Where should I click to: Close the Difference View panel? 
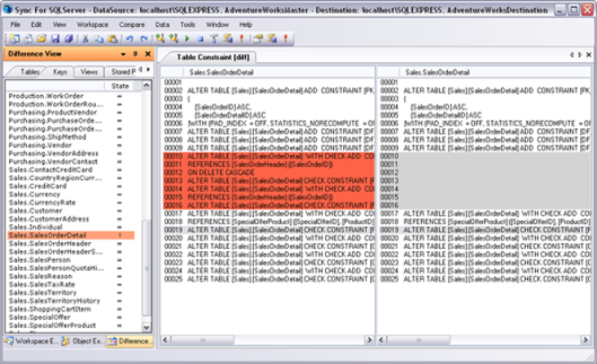point(148,54)
